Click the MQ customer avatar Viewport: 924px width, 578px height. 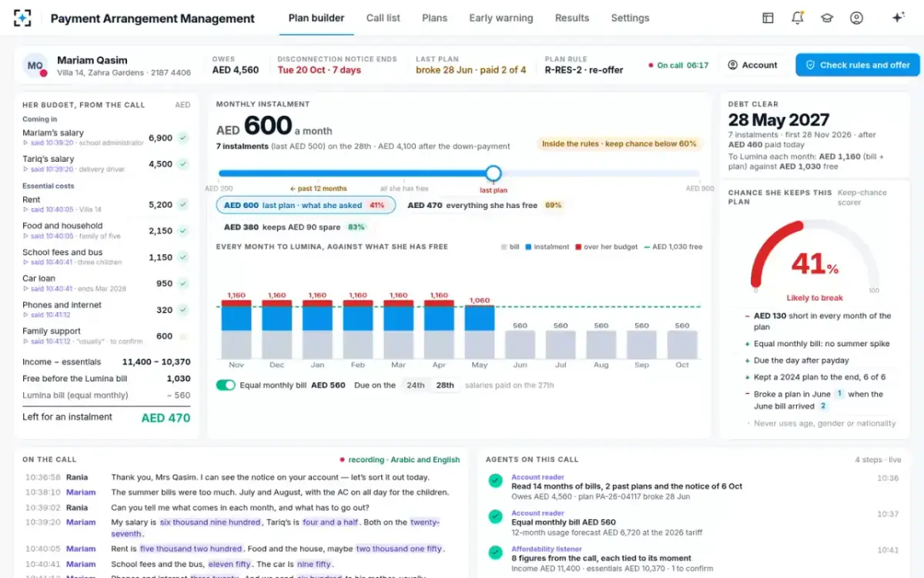pyautogui.click(x=35, y=66)
